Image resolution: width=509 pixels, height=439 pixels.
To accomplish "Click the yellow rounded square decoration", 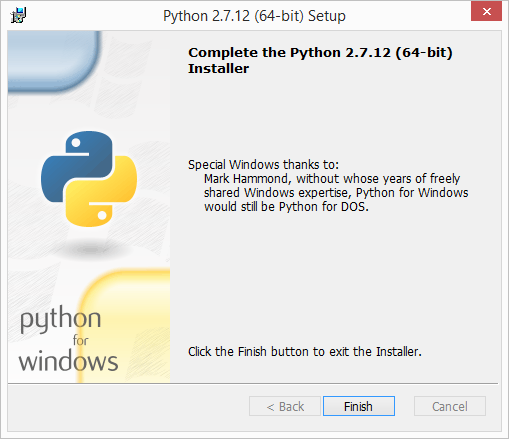I will (125, 326).
